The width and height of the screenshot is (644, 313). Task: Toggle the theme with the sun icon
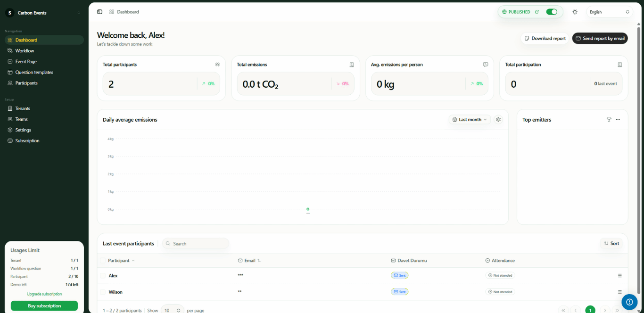pyautogui.click(x=575, y=11)
